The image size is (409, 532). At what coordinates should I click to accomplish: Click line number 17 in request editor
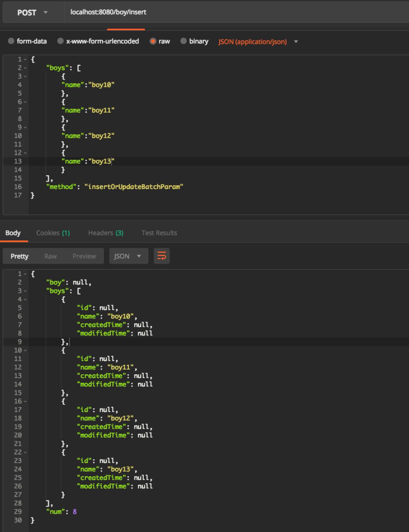[18, 195]
